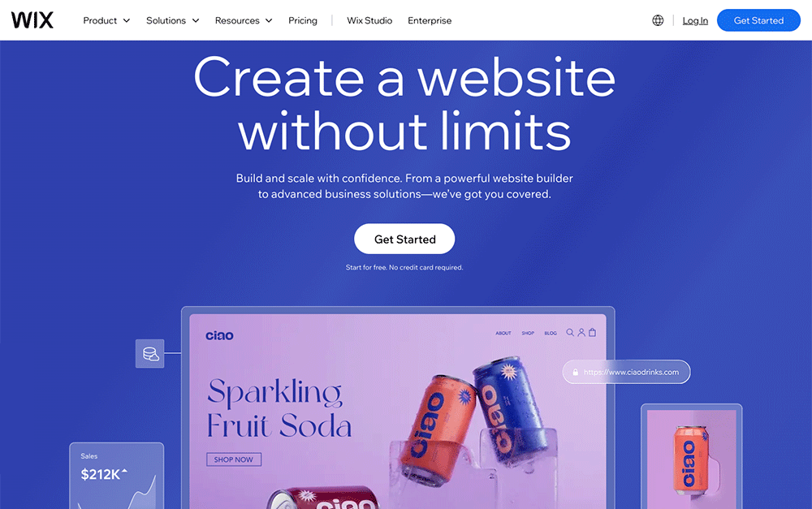812x509 pixels.
Task: Click the ciao logo in the mockup
Action: coord(219,335)
